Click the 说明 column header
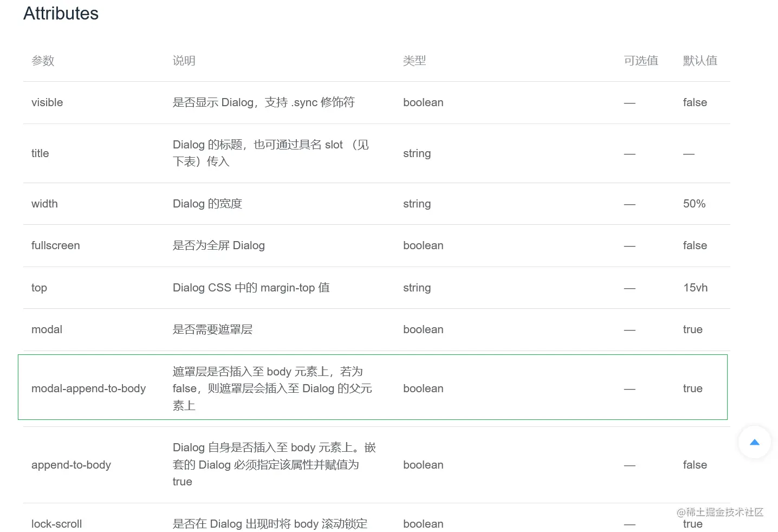 pos(184,61)
